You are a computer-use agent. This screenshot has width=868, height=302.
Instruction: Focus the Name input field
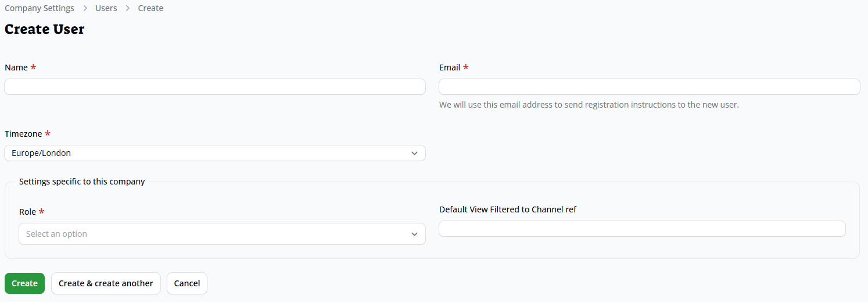pyautogui.click(x=214, y=87)
